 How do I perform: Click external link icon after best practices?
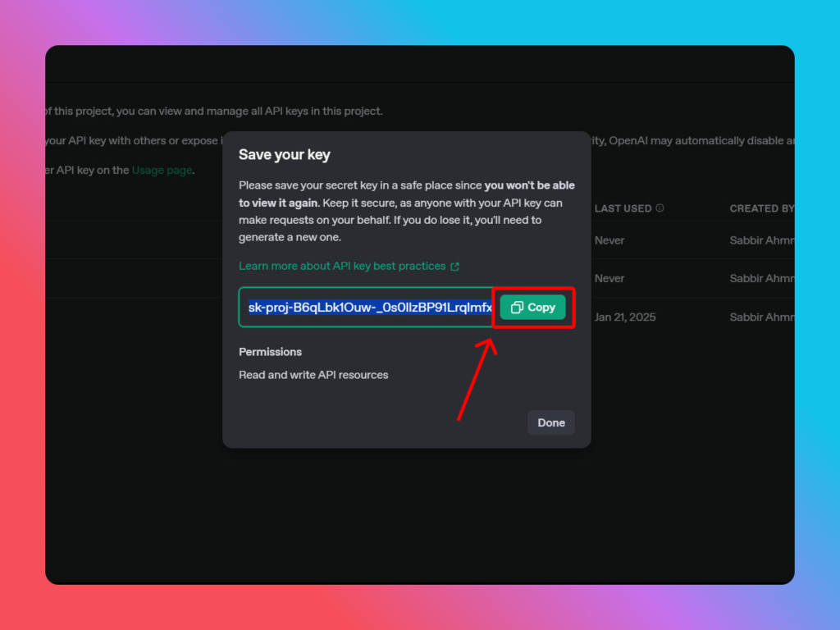pos(455,267)
